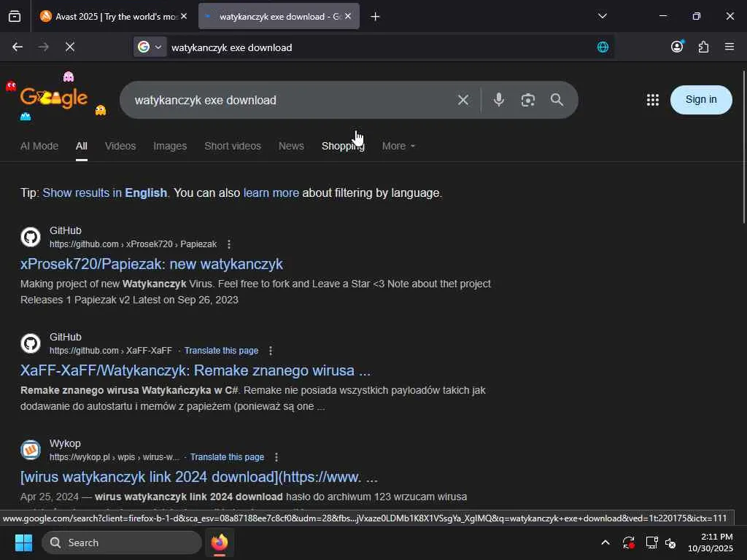Click GitHub favicon of the XaFF-XaFF result
Viewport: 747px width, 560px height.
click(x=31, y=343)
